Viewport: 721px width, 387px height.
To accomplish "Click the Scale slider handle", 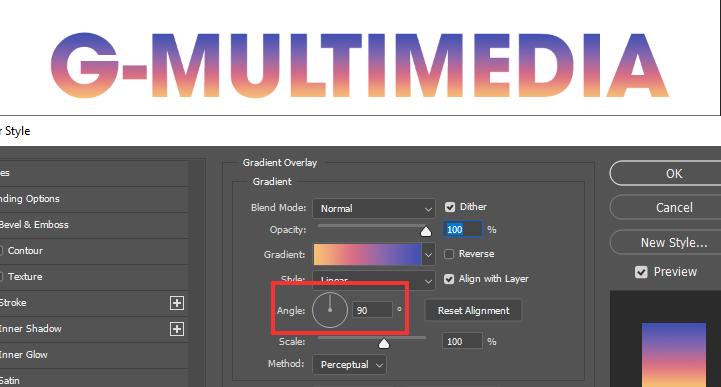I will [383, 343].
